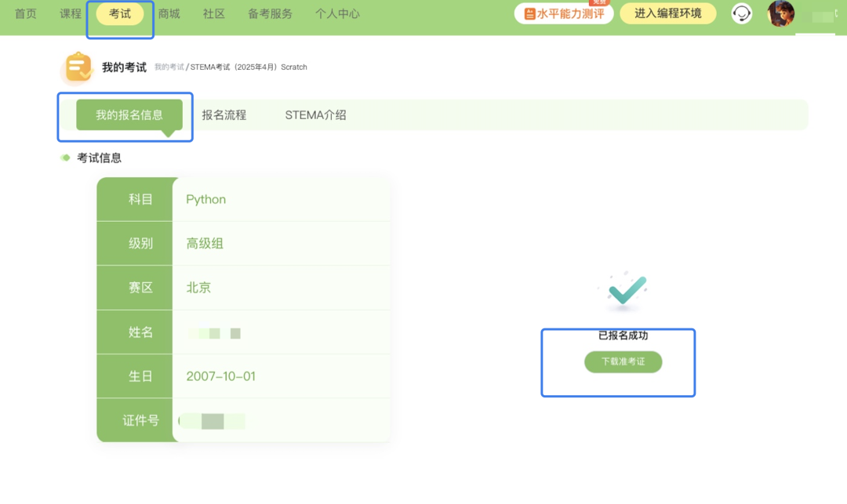847x504 pixels.
Task: Click the 赛区 row label
Action: pos(140,288)
